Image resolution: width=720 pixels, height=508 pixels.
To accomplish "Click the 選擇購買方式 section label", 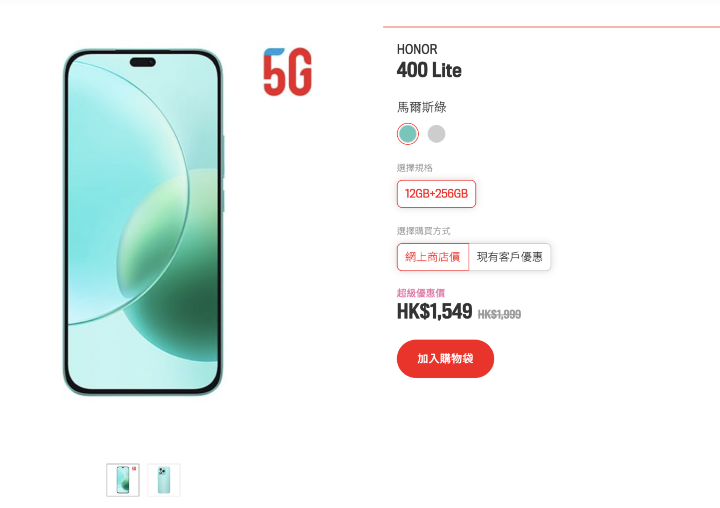I will 423,231.
